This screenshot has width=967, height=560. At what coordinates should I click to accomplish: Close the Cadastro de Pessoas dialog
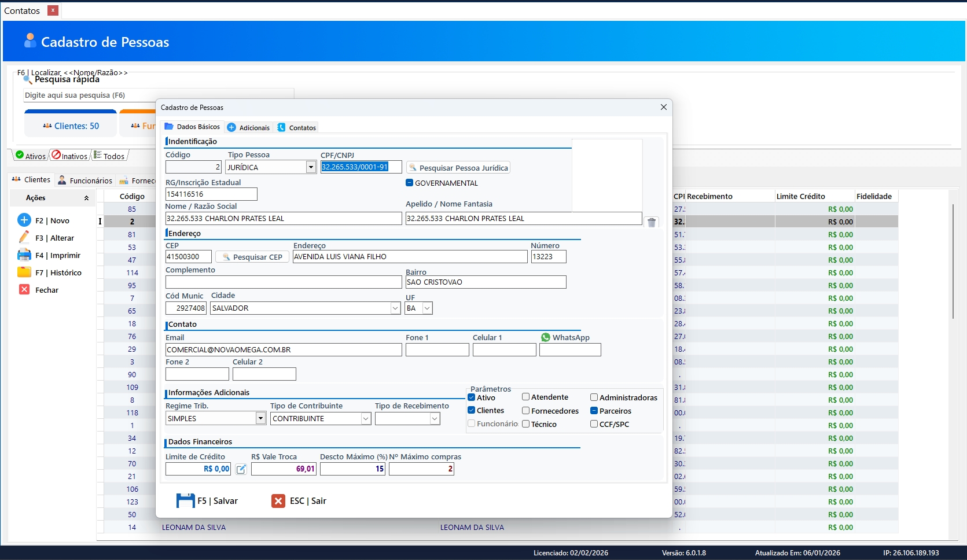point(664,107)
